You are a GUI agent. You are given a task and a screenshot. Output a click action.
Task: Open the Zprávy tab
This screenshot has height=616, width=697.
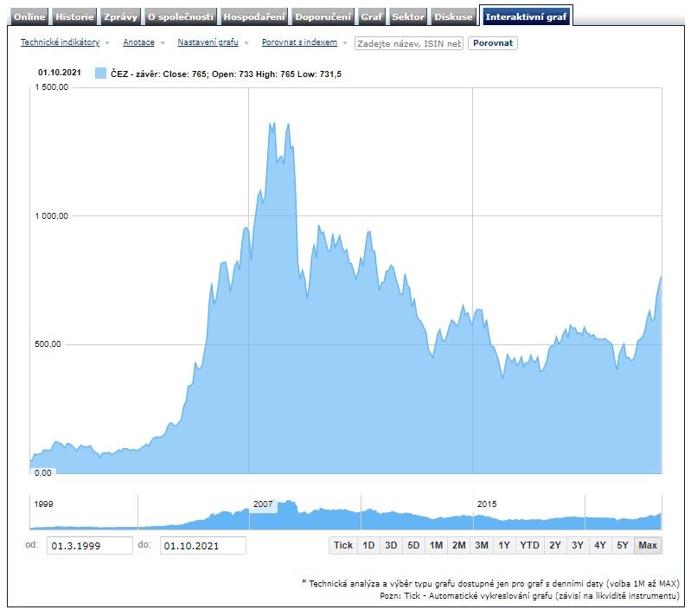pos(120,16)
